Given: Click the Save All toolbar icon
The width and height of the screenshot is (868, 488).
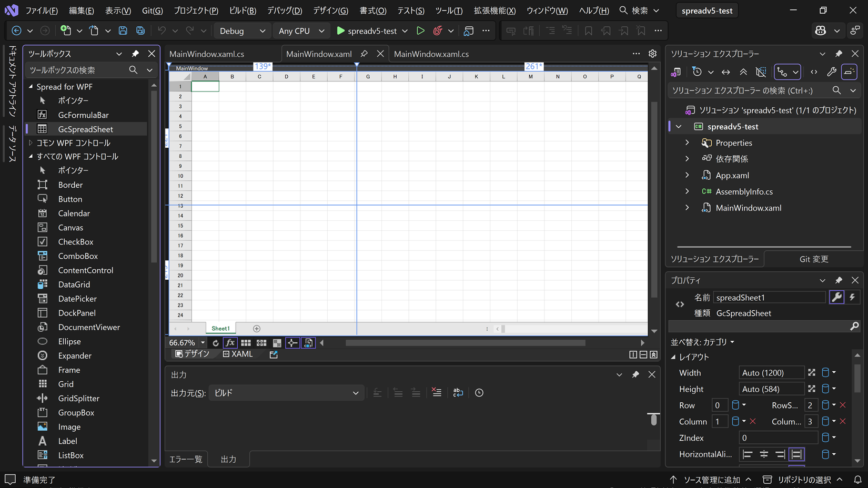Looking at the screenshot, I should click(140, 31).
